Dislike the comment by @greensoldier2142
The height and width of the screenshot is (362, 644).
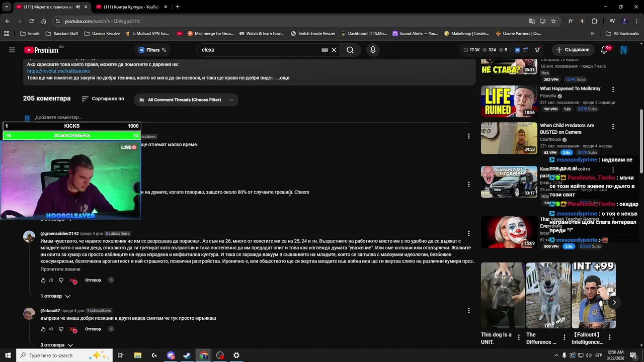tap(61, 280)
